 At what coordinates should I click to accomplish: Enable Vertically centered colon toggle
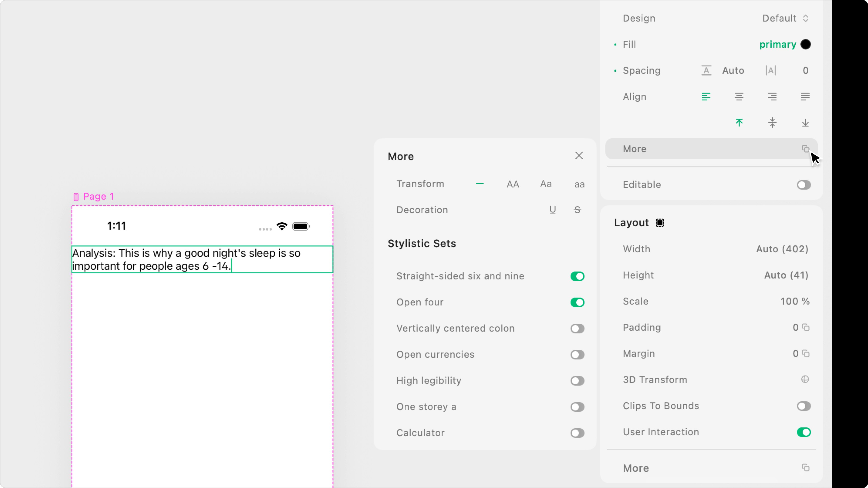(x=577, y=328)
